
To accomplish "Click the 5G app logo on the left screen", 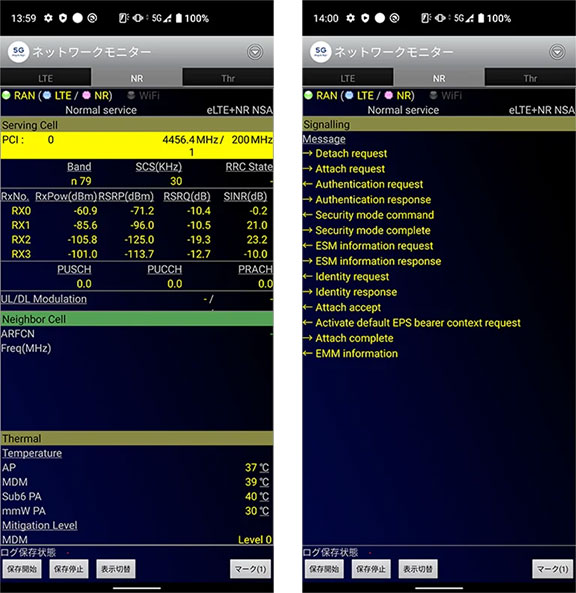I will point(18,52).
